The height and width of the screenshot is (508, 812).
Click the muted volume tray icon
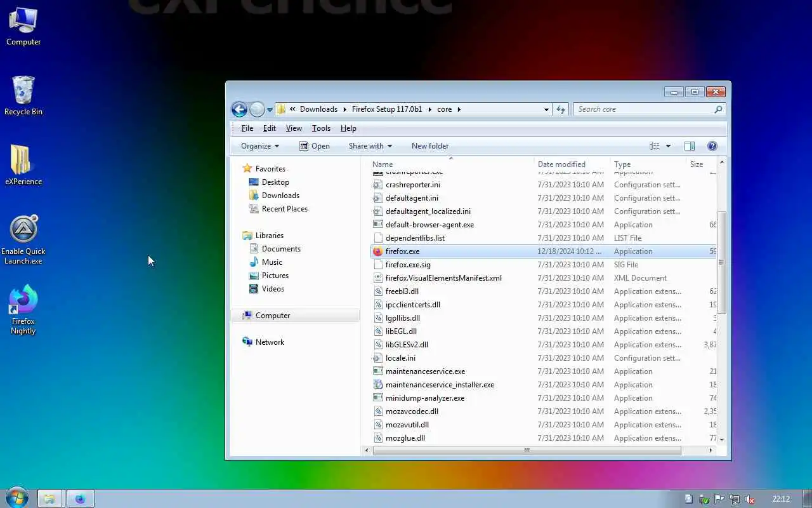pos(749,499)
